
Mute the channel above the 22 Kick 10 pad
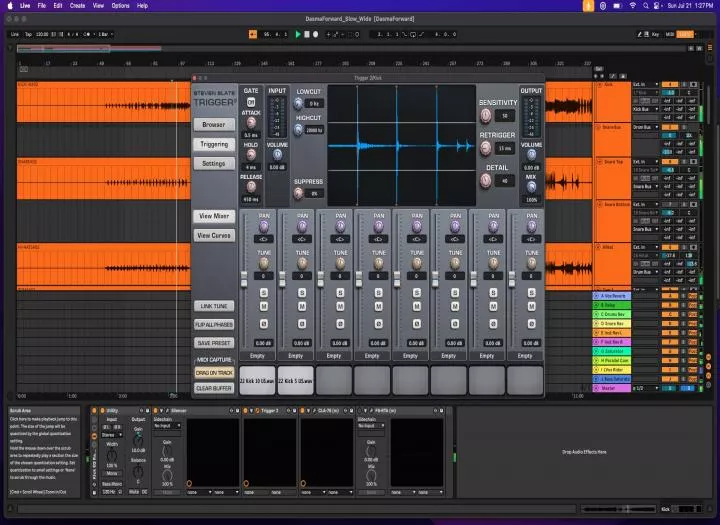(x=264, y=306)
